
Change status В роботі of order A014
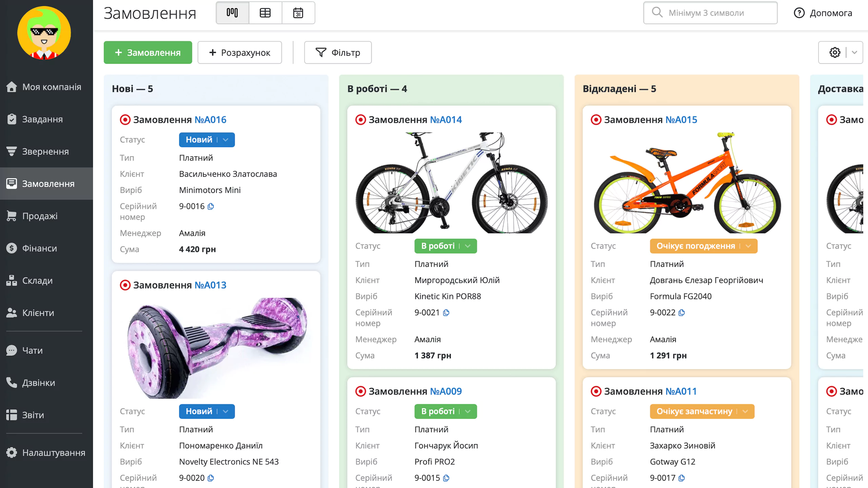(446, 246)
